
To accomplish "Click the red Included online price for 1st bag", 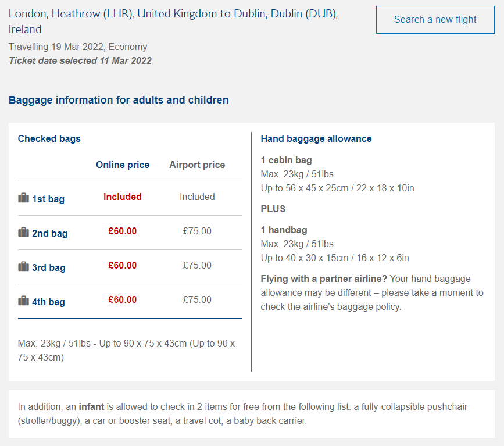I will (x=123, y=197).
